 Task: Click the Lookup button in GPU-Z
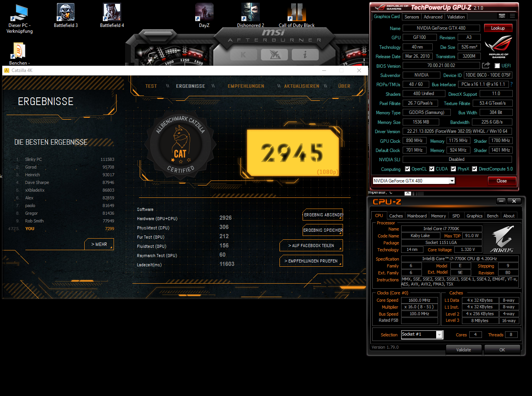click(x=498, y=28)
